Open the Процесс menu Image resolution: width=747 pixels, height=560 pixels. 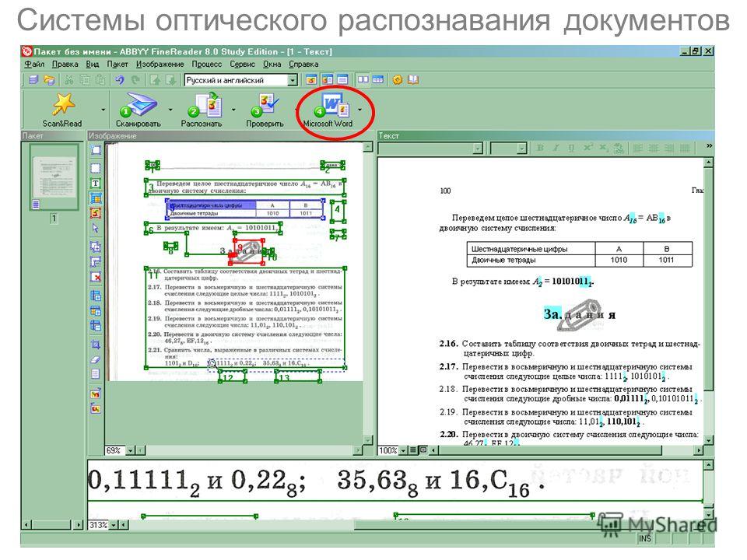(x=207, y=65)
